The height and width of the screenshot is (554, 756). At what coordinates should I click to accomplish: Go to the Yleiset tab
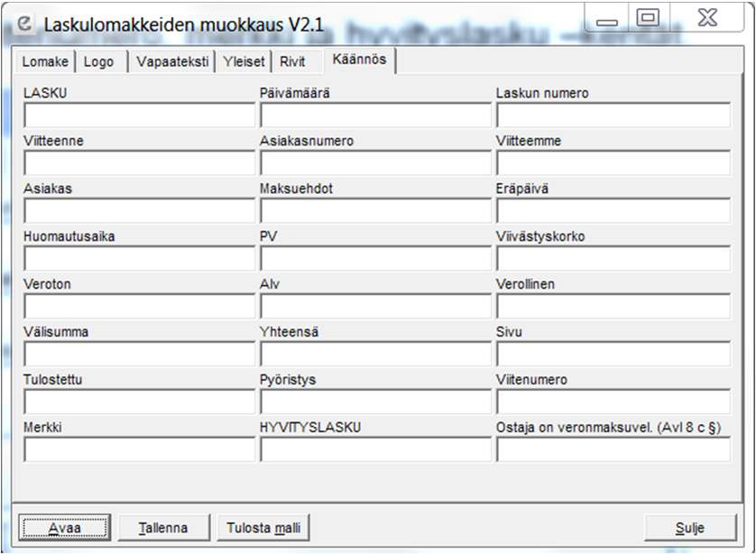(244, 61)
